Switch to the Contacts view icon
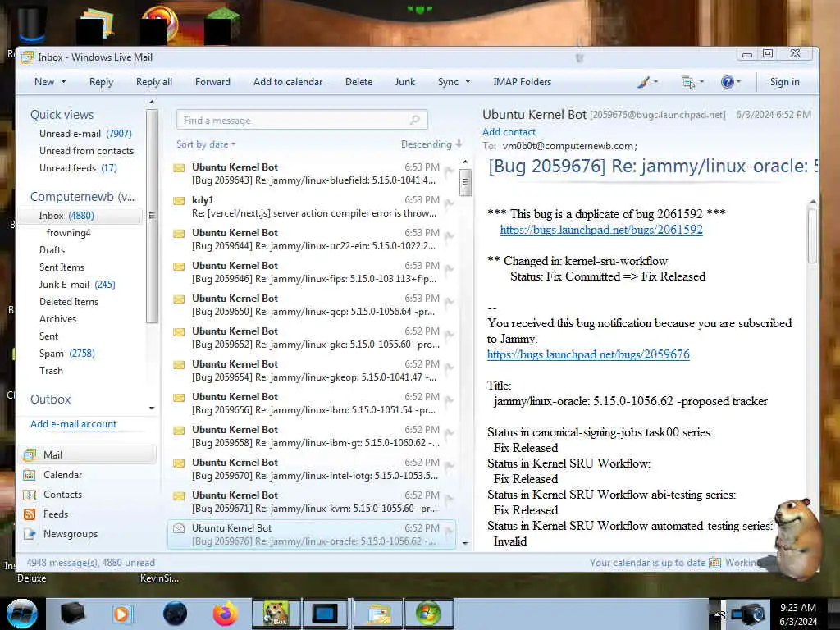840x630 pixels. [30, 495]
